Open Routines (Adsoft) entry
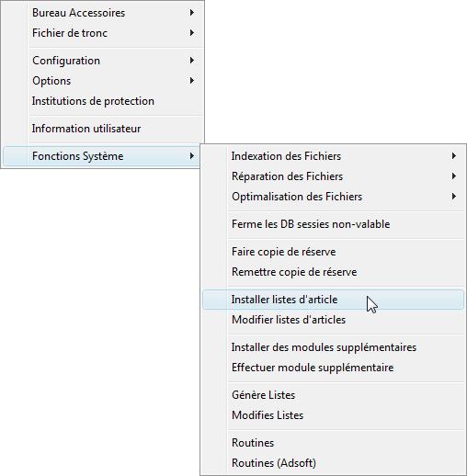This screenshot has width=467, height=476. pyautogui.click(x=333, y=463)
